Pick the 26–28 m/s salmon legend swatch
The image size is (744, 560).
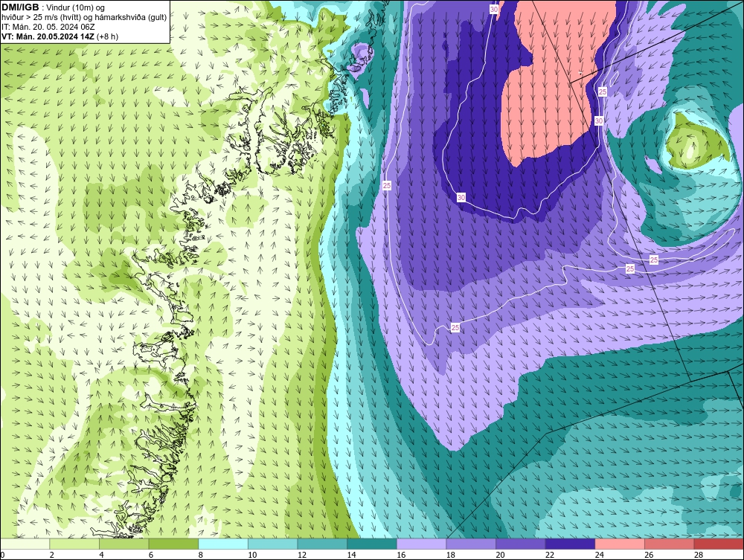670,544
